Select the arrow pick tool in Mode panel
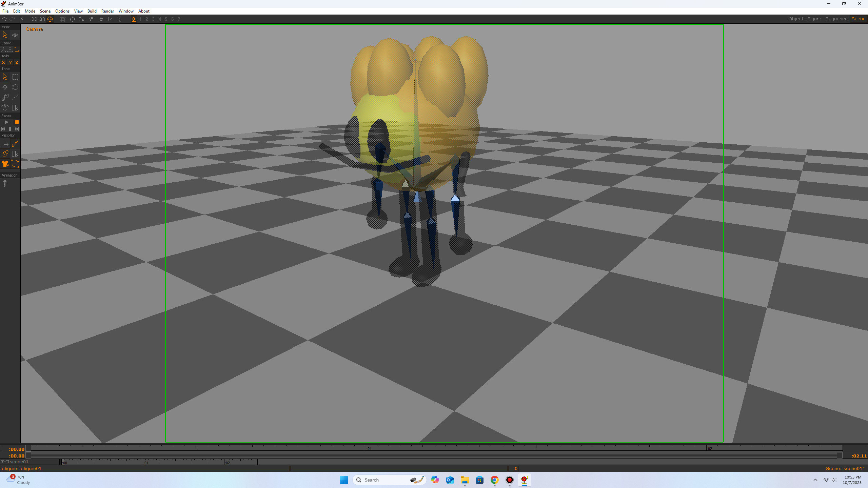This screenshot has width=868, height=488. coord(5,35)
